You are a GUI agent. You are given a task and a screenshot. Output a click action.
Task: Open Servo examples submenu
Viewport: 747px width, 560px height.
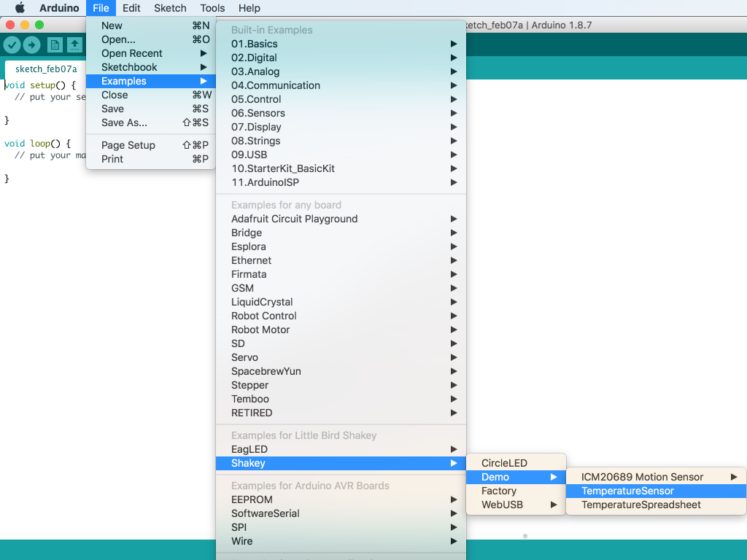point(341,357)
